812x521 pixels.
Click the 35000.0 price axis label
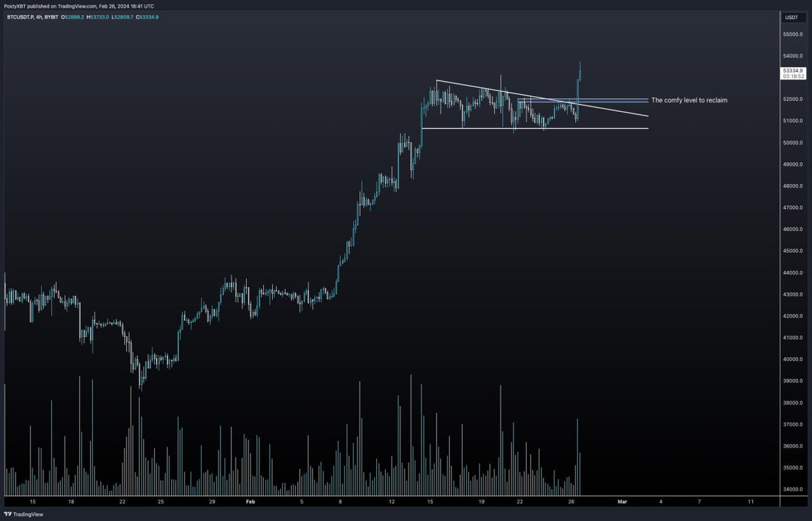pos(793,468)
